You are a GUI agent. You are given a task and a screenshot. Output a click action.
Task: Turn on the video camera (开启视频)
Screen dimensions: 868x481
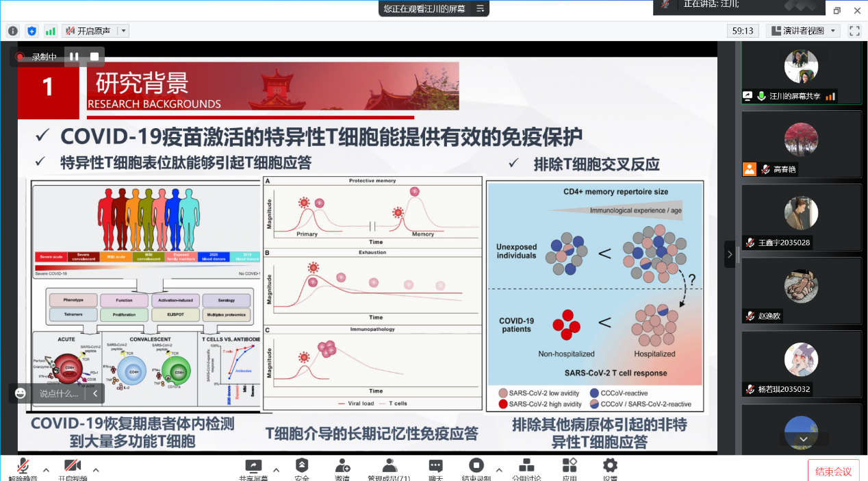(x=73, y=469)
